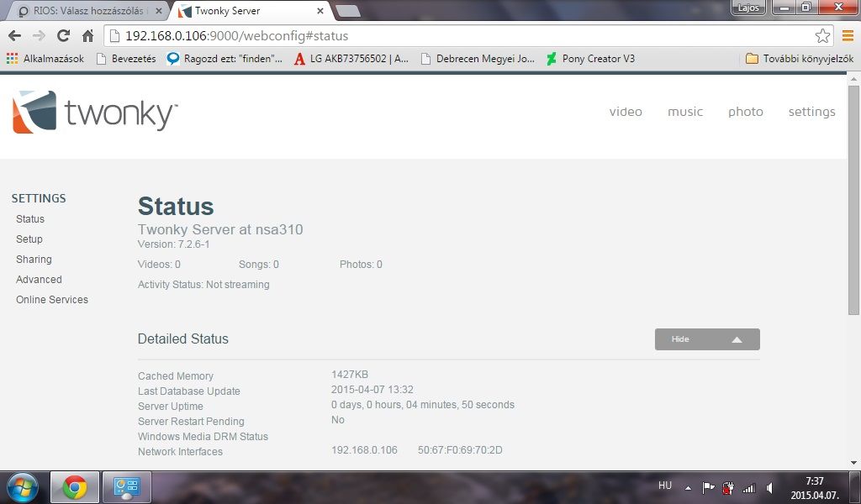Open the Windows Start menu
The height and width of the screenshot is (504, 861).
click(x=23, y=487)
